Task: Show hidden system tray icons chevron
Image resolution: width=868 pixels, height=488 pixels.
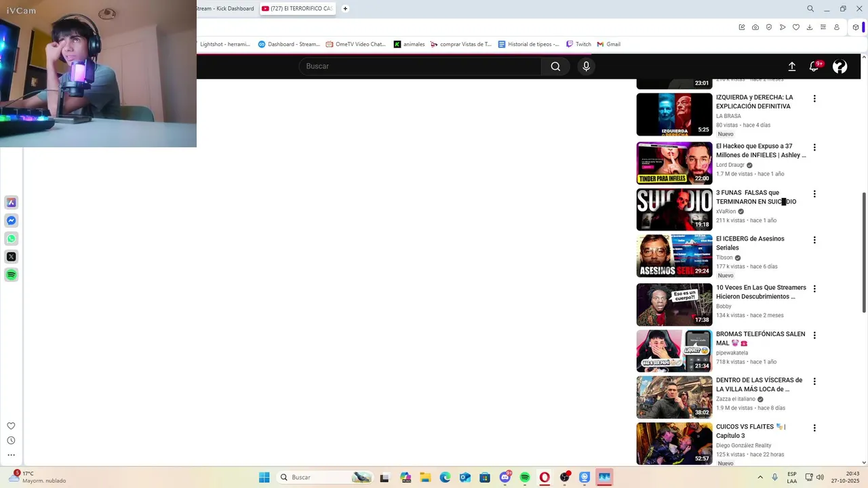Action: (760, 477)
